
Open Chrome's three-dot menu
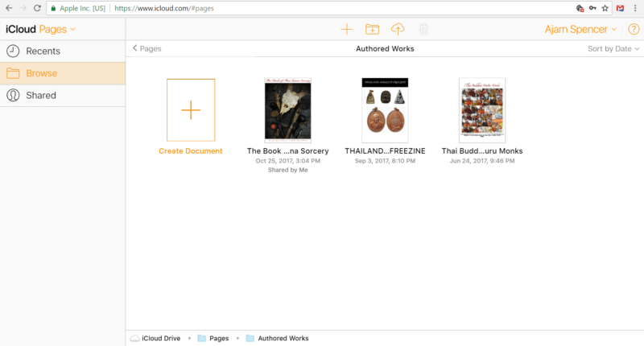tap(634, 8)
